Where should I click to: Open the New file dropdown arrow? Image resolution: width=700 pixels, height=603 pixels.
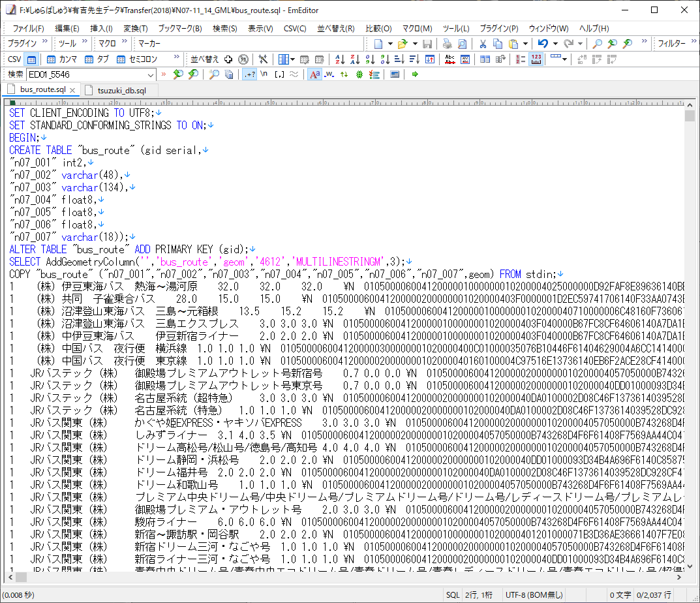(390, 44)
